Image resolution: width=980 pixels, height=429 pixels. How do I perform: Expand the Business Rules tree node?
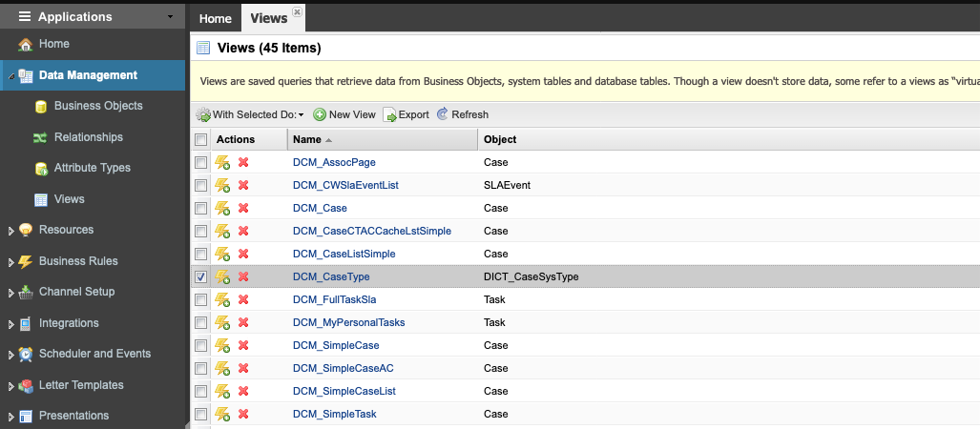tap(10, 262)
